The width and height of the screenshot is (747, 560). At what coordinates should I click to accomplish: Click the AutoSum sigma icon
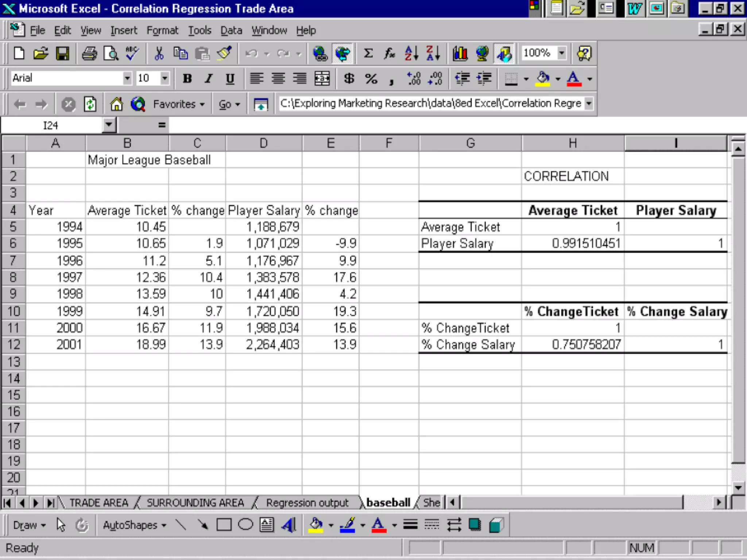[x=368, y=54]
